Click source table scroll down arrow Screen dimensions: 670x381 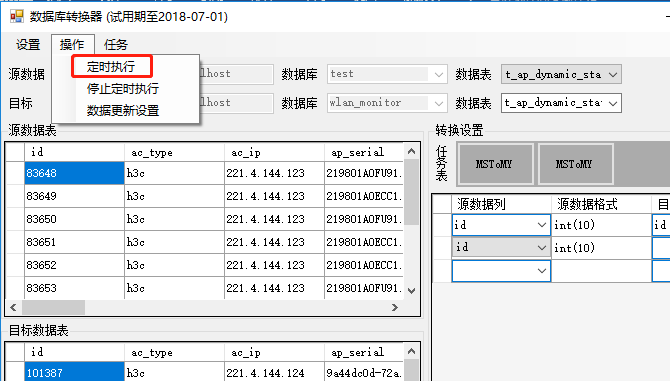pyautogui.click(x=411, y=291)
